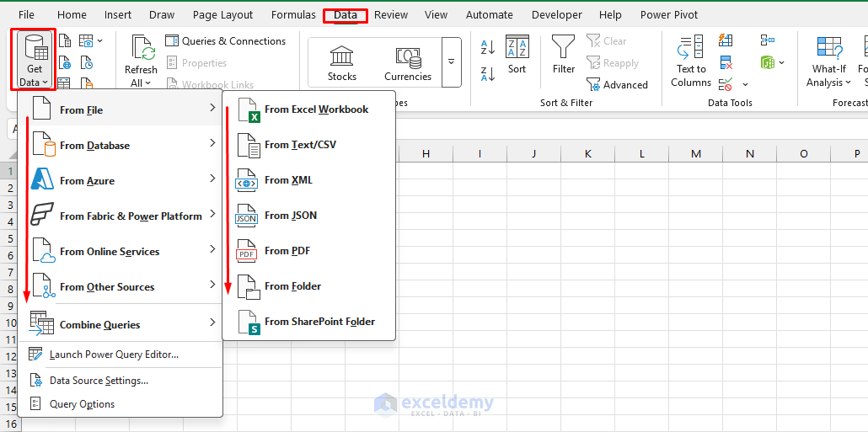Expand the From Azure submenu

[121, 180]
